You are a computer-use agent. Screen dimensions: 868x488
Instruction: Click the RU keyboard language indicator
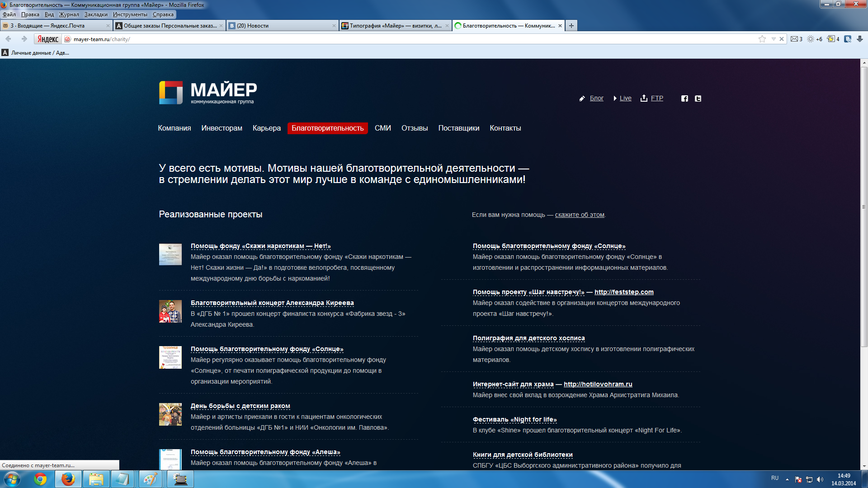775,478
